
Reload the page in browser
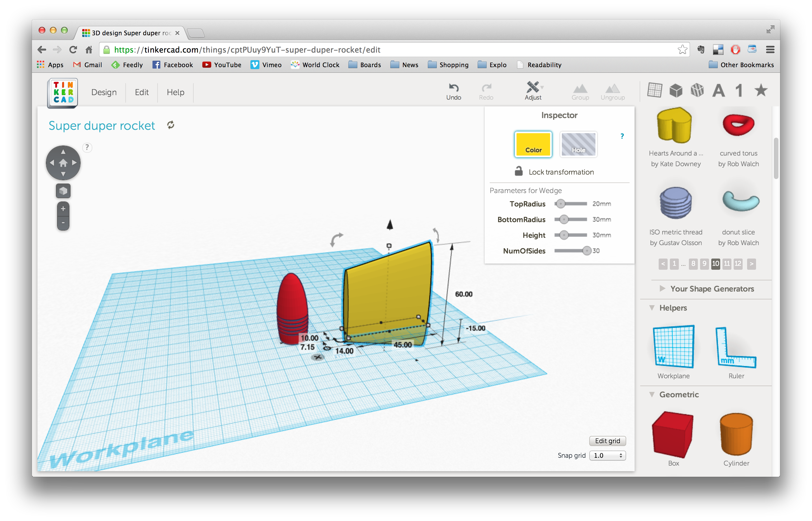click(x=73, y=50)
